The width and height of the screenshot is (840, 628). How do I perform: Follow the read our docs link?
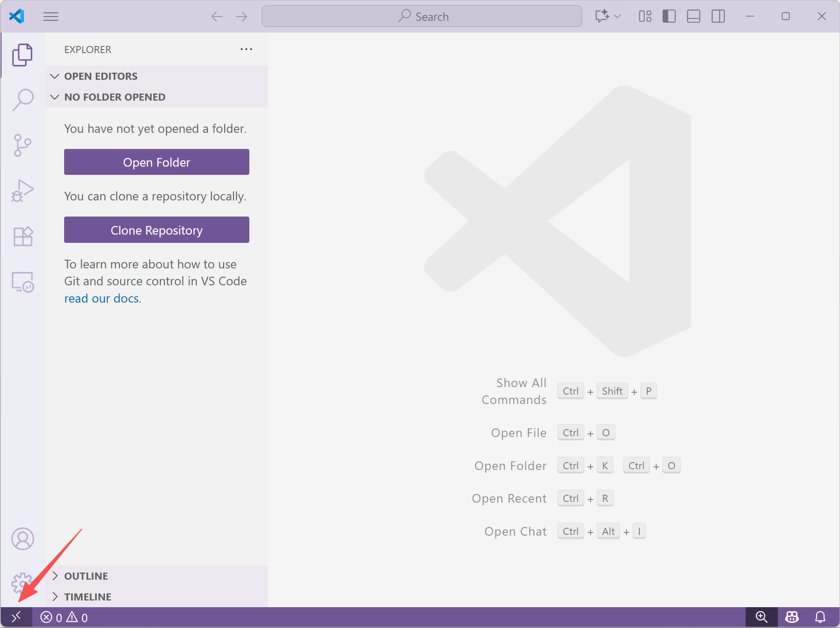(101, 299)
